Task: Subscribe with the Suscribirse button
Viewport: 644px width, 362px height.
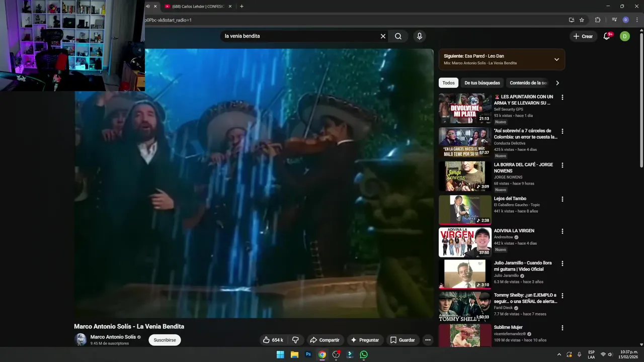Action: click(x=165, y=340)
